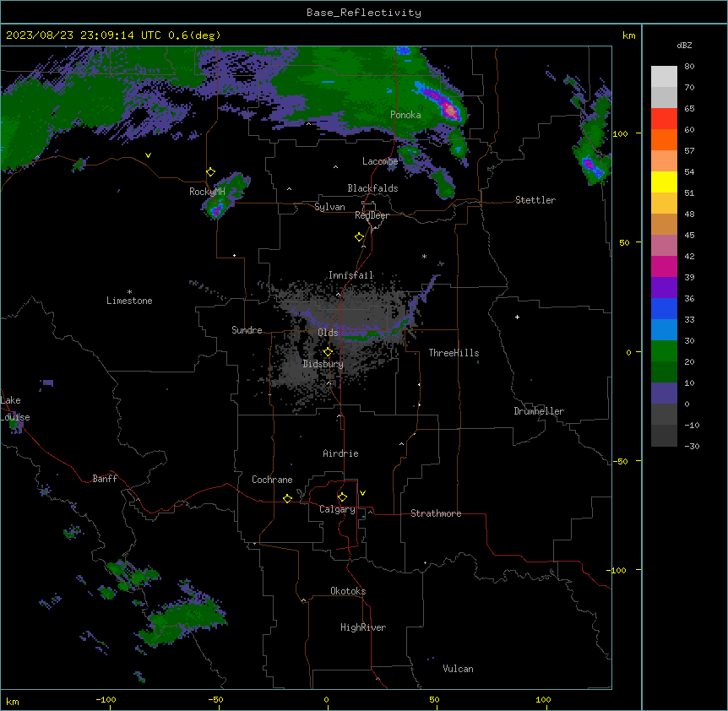
Task: Click the dBZ legend heading
Action: [684, 45]
